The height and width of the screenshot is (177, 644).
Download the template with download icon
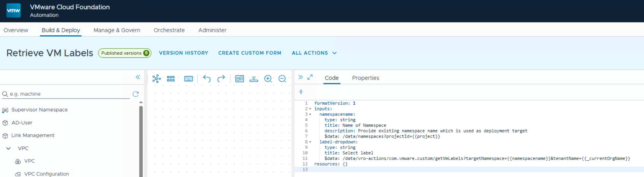[254, 79]
